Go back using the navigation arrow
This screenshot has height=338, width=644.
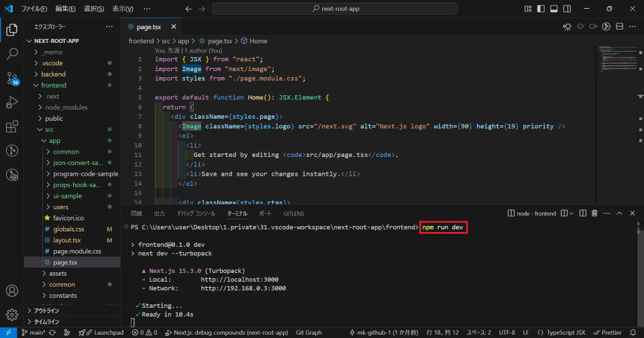tap(189, 9)
